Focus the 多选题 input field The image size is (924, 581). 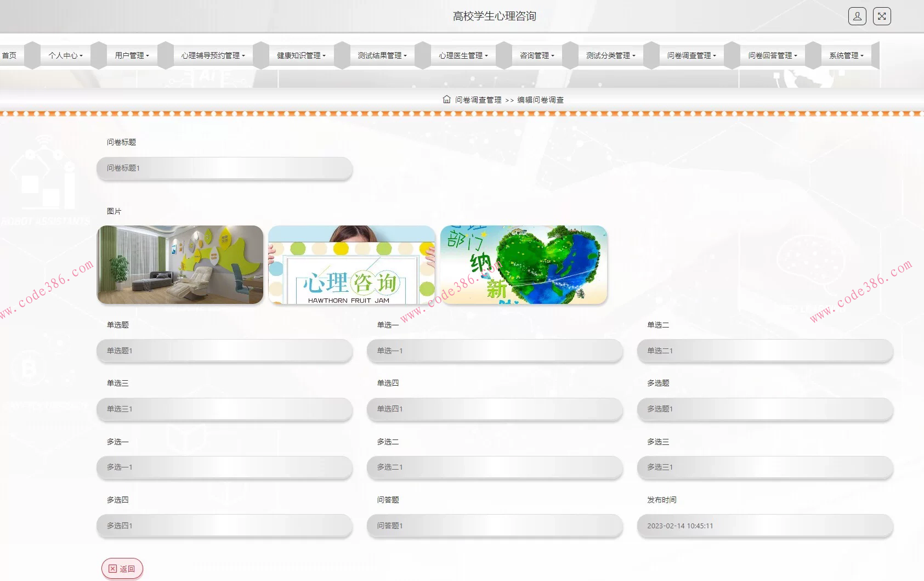point(764,409)
